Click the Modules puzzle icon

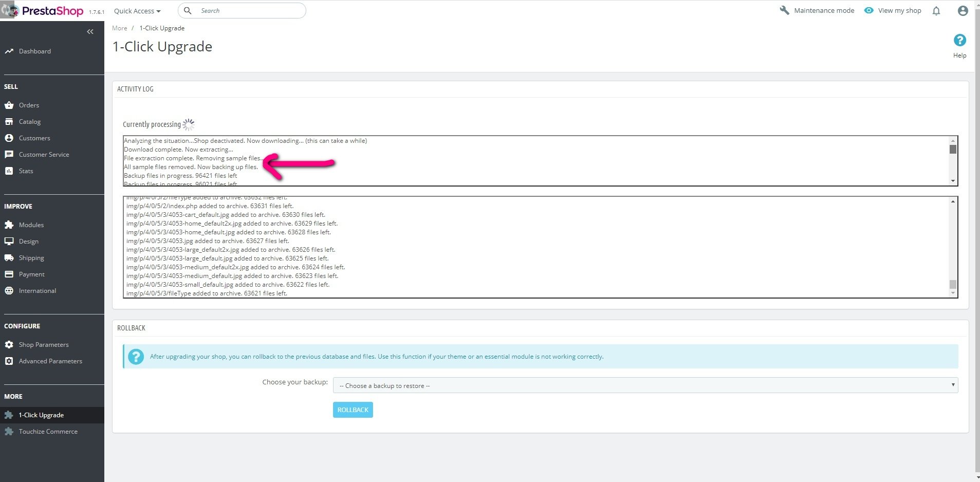pos(9,225)
